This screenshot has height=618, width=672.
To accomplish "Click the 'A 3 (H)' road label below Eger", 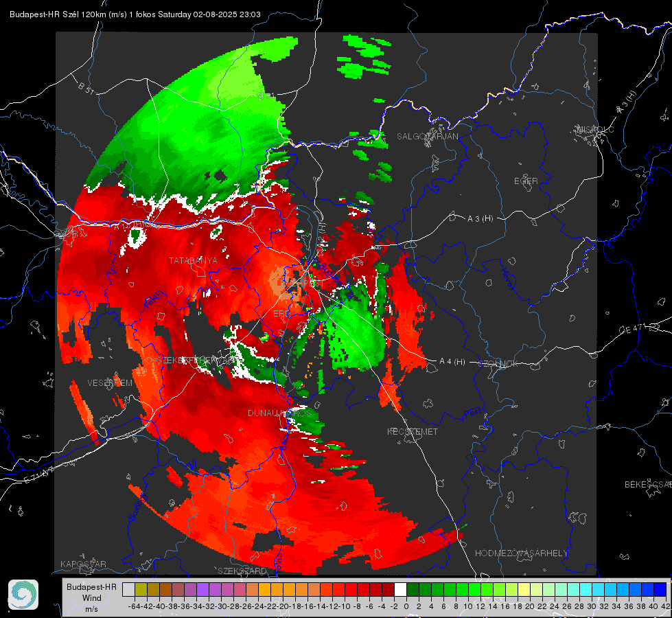I will pos(480,219).
